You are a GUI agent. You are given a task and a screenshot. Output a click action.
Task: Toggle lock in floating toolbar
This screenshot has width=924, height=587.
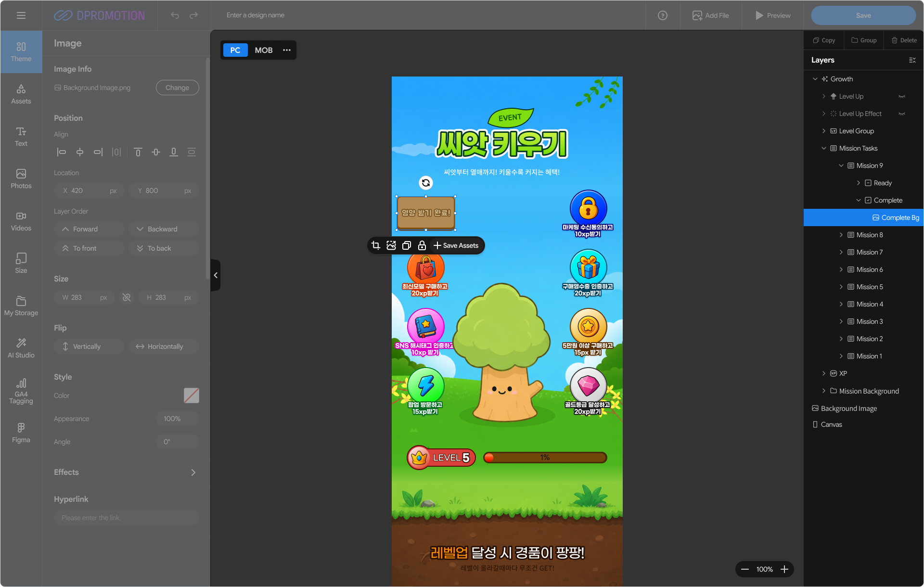click(422, 245)
